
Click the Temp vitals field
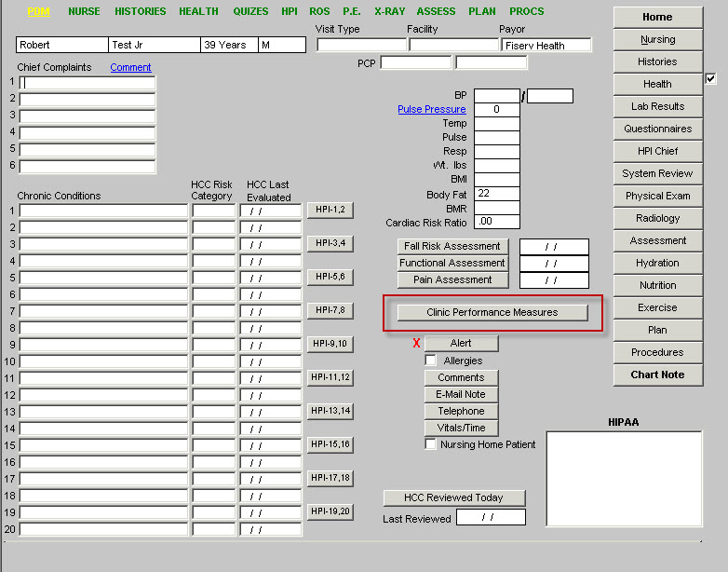(497, 124)
